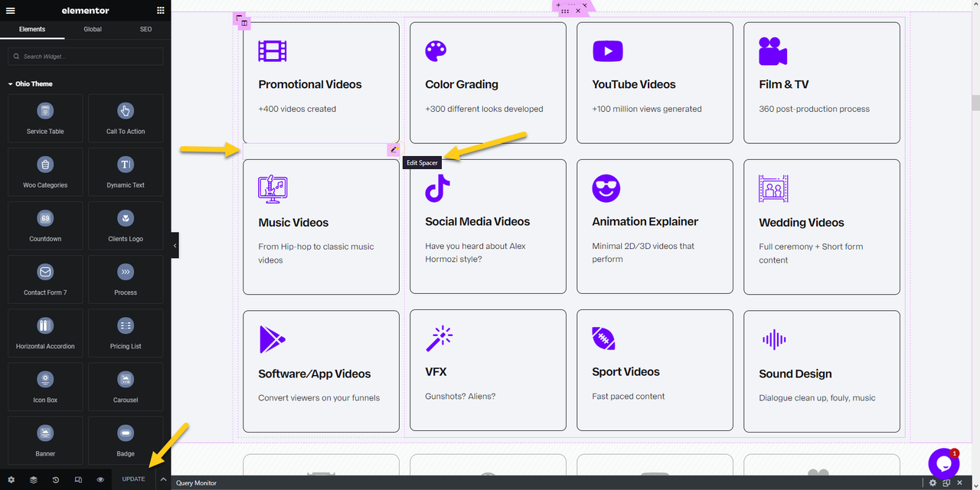
Task: Select 'Convert viewers on your funnels' text
Action: (x=319, y=397)
